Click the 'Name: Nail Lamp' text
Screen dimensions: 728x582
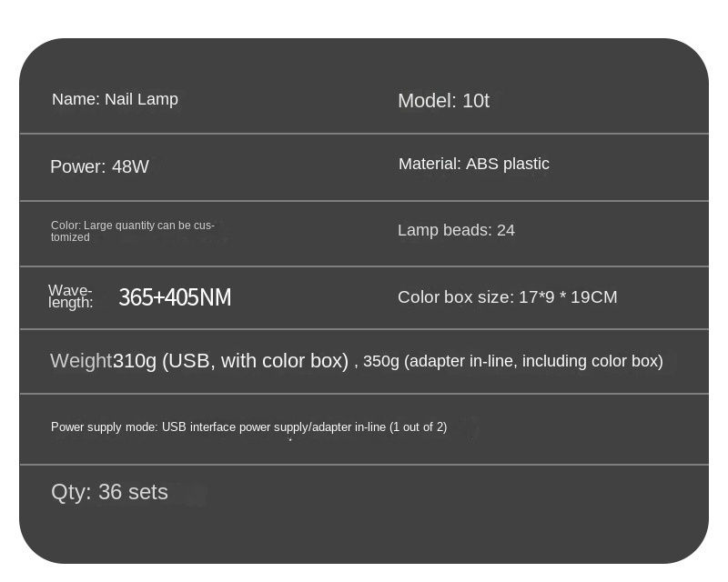(x=115, y=99)
